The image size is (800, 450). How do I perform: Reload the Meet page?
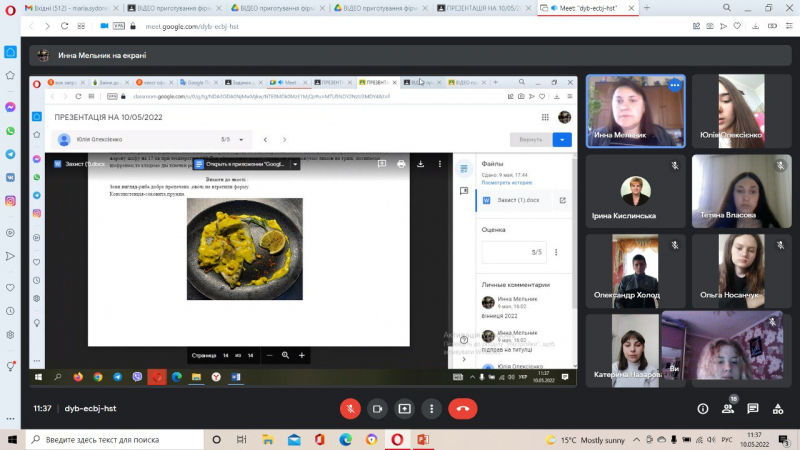64,26
